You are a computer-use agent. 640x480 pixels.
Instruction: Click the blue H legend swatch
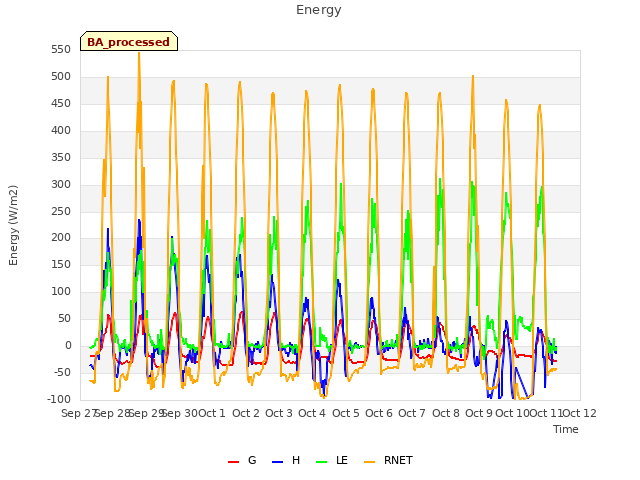click(278, 462)
